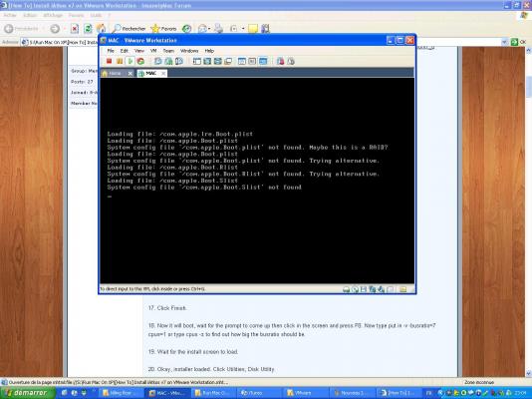Show the console view in VMware
Image resolution: width=532 pixels, height=399 pixels.
[x=263, y=61]
